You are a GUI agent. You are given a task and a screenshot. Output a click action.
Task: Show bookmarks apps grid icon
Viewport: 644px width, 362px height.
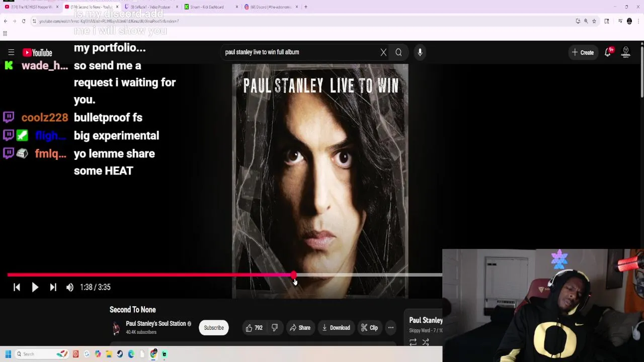pyautogui.click(x=5, y=34)
